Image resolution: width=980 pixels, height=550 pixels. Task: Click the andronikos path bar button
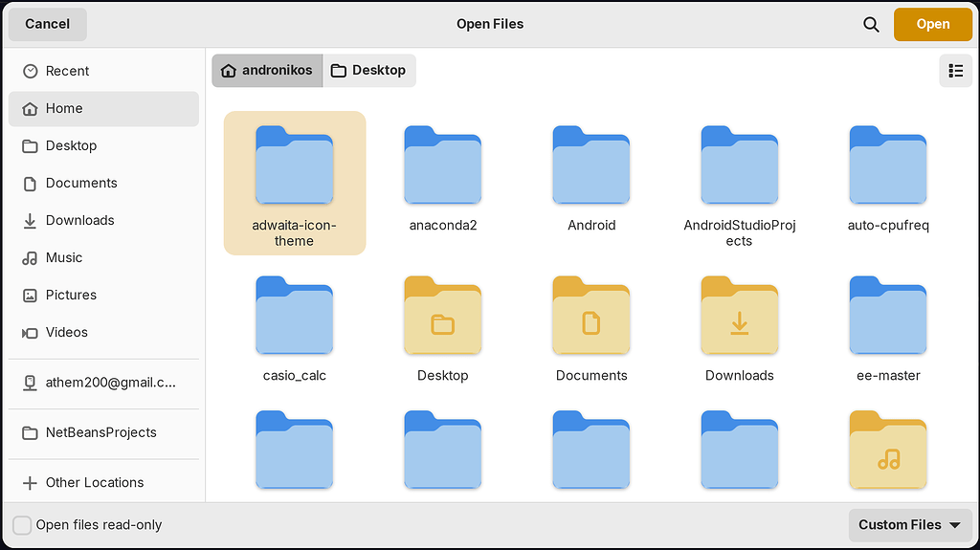[267, 71]
